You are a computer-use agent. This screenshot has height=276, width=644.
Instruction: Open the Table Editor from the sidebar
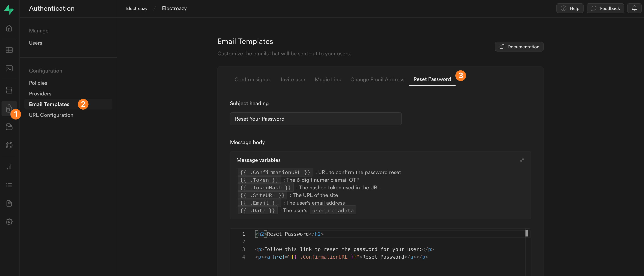[x=9, y=50]
